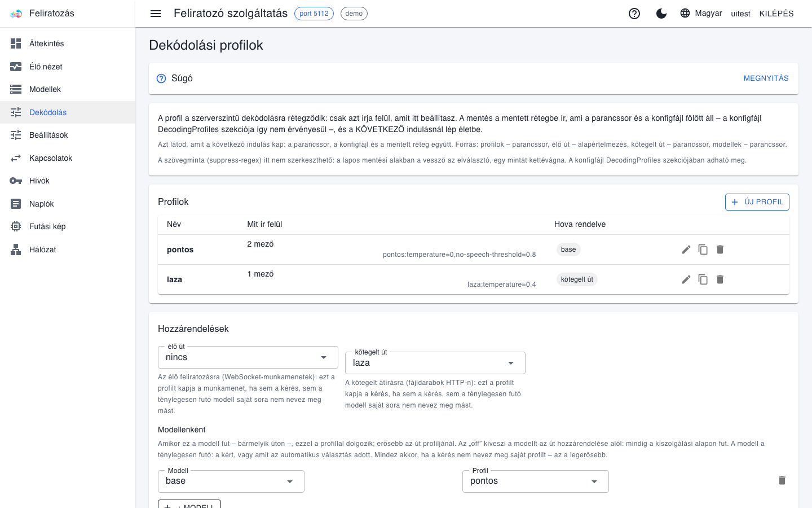Duplicate the laza profile
Screen dimensions: 812x508
coord(703,279)
